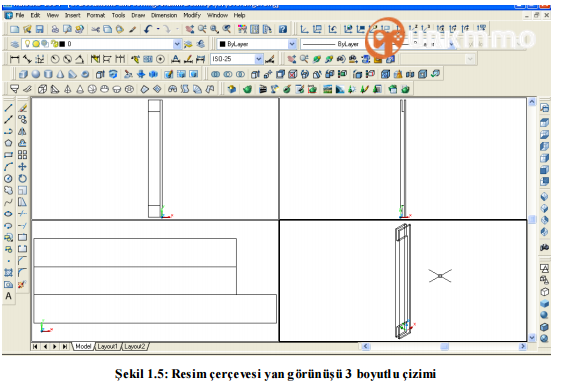Click the Undo arrow icon
The image size is (561, 382).
148,29
